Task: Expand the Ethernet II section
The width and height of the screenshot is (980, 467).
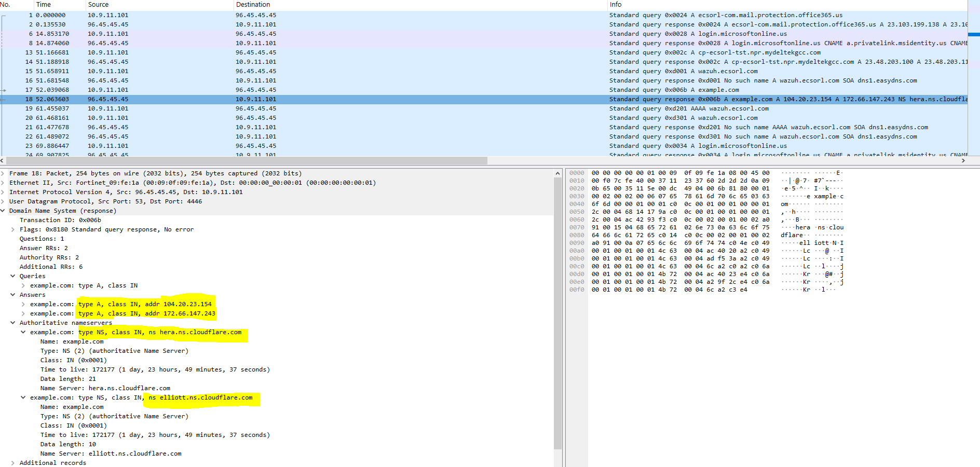Action: point(3,183)
